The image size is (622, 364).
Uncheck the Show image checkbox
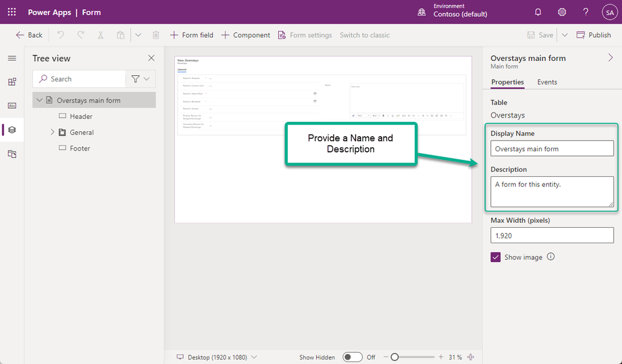tap(496, 257)
